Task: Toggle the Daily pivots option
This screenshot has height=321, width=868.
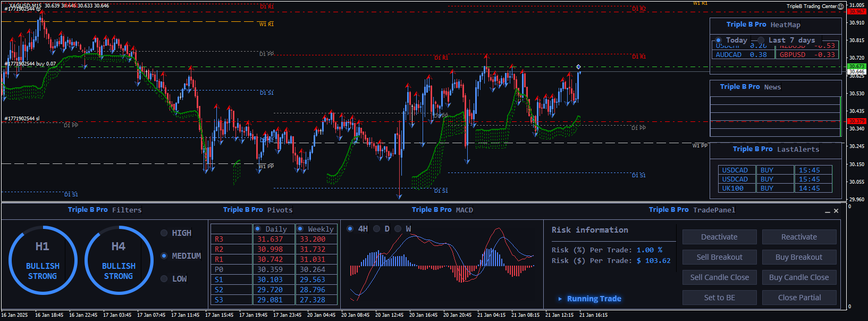Action: click(x=258, y=229)
